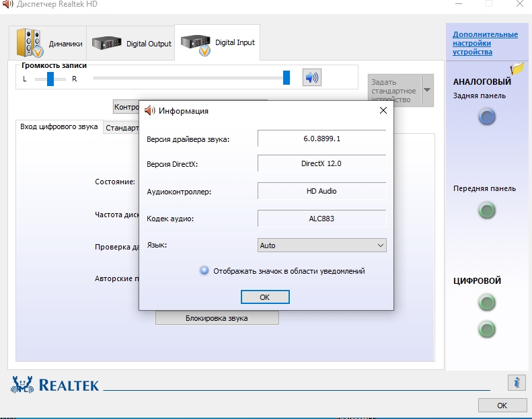This screenshot has height=419, width=532.
Task: Click the Передняя панель label
Action: point(484,188)
